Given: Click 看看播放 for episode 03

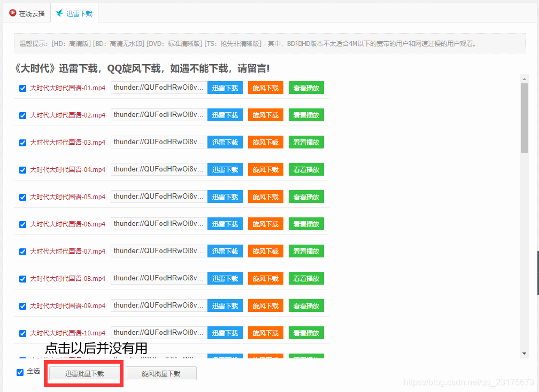Looking at the screenshot, I should [x=306, y=142].
